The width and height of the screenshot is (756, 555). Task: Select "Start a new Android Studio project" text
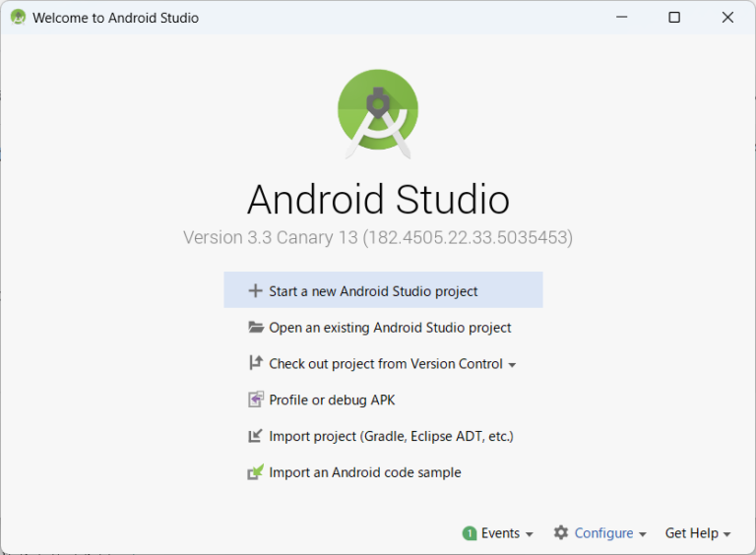(373, 291)
